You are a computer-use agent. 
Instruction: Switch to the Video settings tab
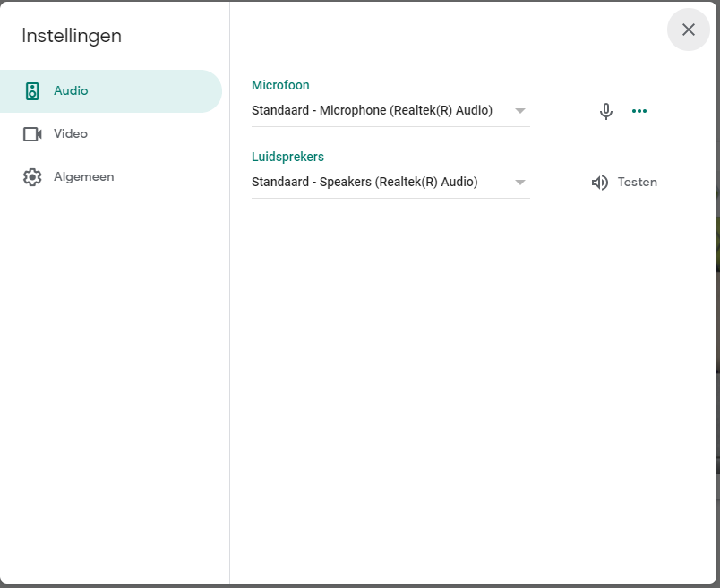point(111,134)
